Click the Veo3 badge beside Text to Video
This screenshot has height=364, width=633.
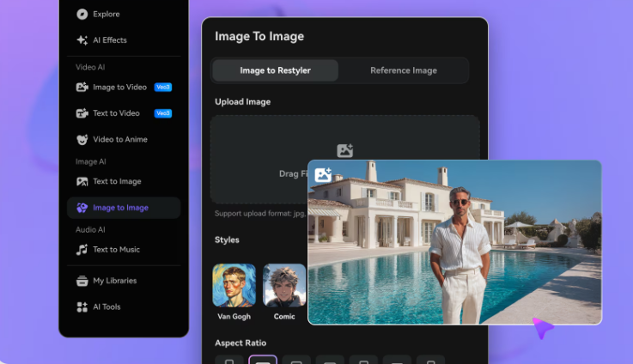click(163, 113)
